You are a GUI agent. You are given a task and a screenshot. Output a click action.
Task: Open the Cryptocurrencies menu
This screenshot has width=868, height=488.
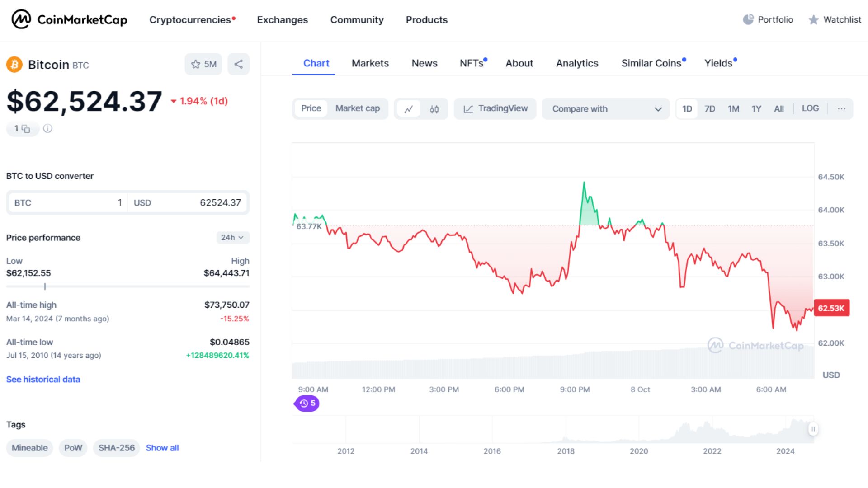190,20
